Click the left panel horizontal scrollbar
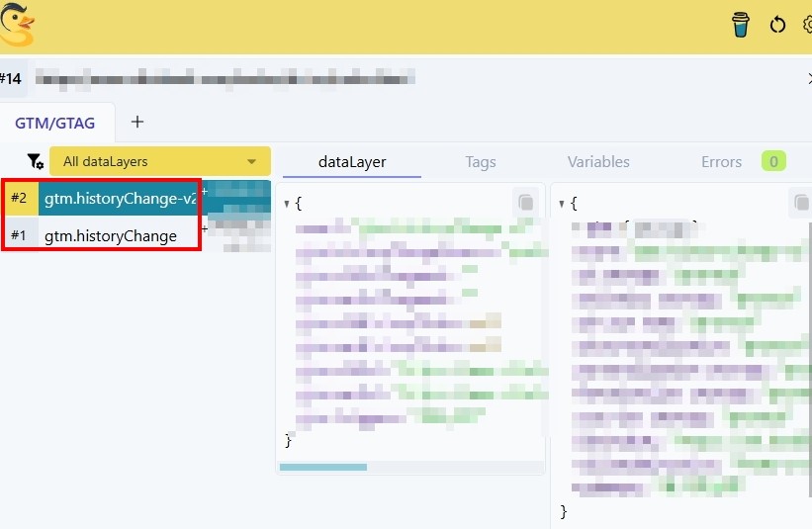This screenshot has width=812, height=529. (x=323, y=467)
